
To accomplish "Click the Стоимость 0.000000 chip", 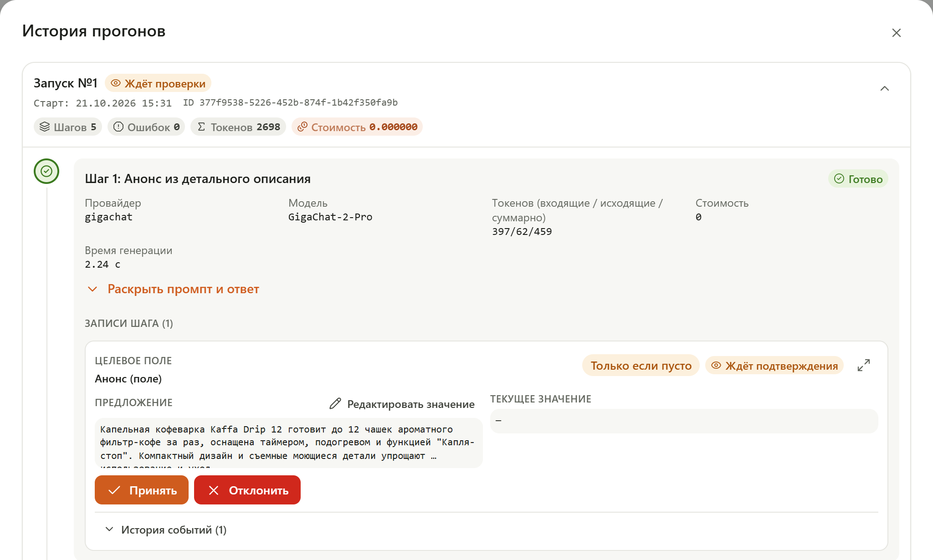I will tap(357, 127).
